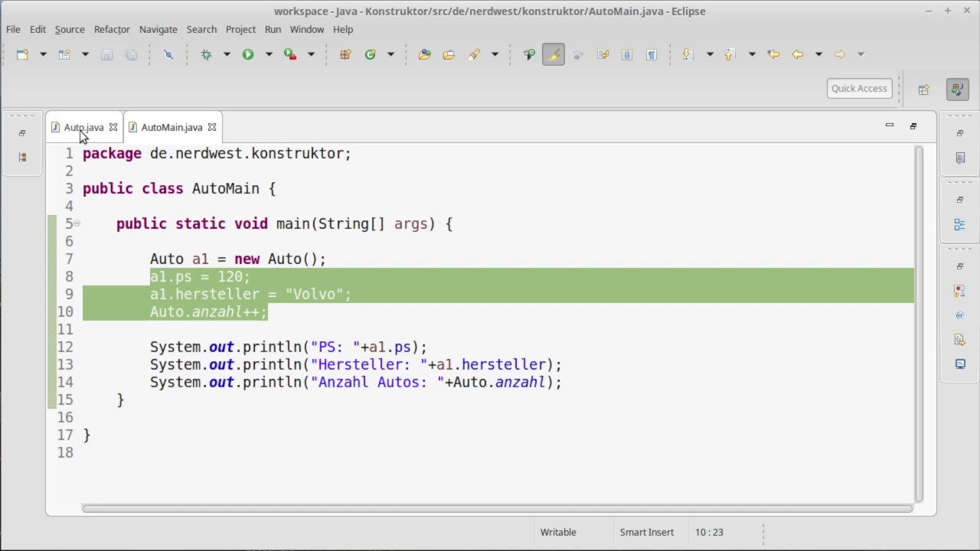Open the Outline view icon in right trim
The height and width of the screenshot is (551, 980).
coord(960,224)
